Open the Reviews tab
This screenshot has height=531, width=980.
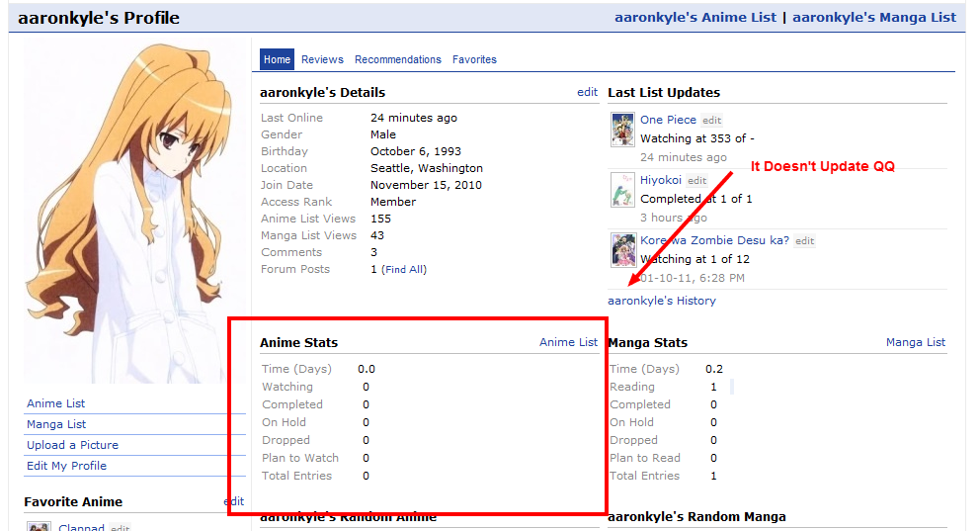[x=322, y=59]
